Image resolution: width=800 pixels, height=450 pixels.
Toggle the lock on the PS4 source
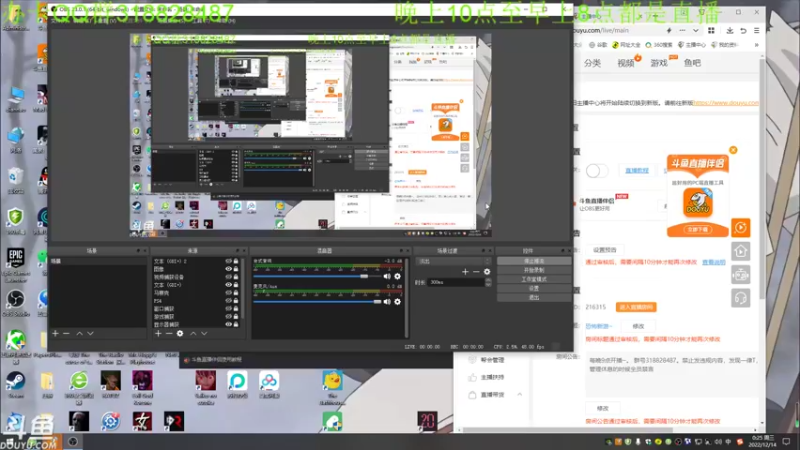pyautogui.click(x=236, y=301)
